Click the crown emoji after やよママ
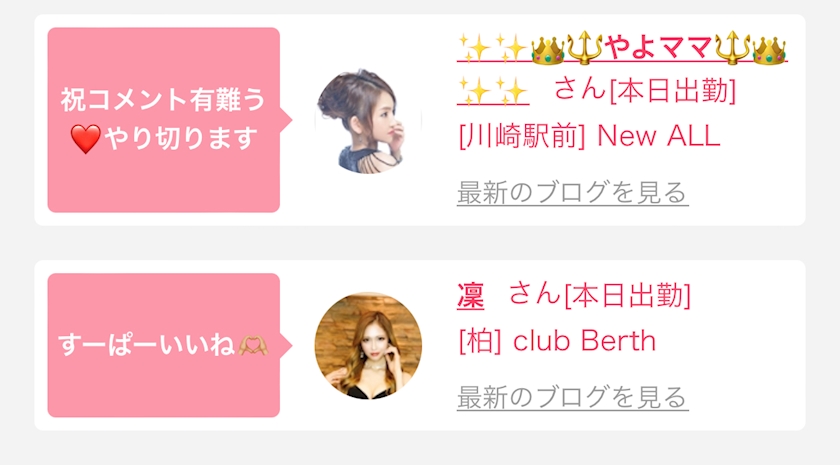 [769, 49]
